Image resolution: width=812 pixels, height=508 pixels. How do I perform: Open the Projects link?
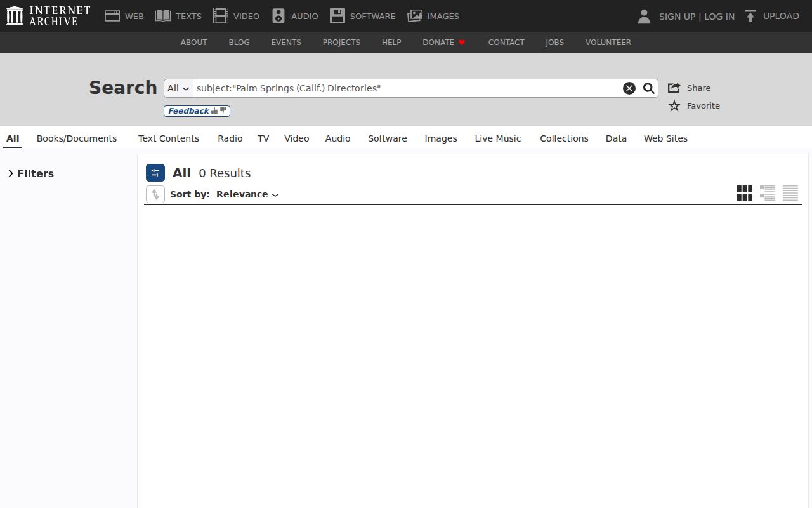tap(341, 43)
